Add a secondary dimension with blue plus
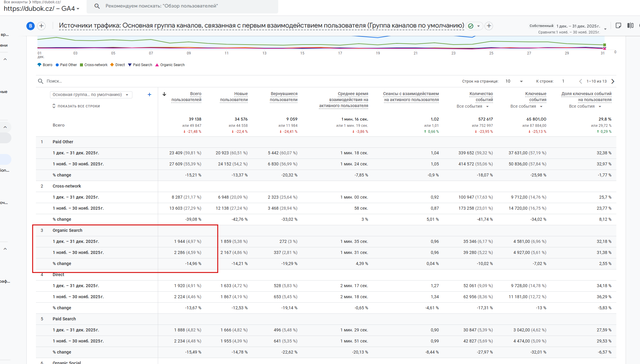 [x=149, y=95]
